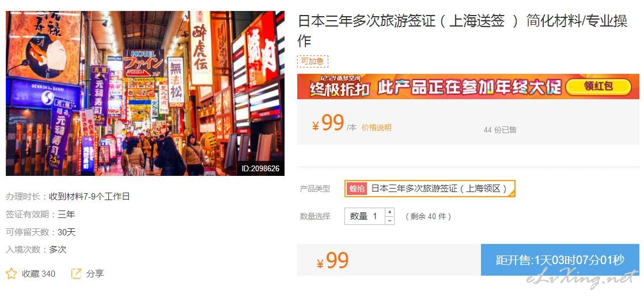Click the 终极折扣 banner logo

click(x=340, y=87)
